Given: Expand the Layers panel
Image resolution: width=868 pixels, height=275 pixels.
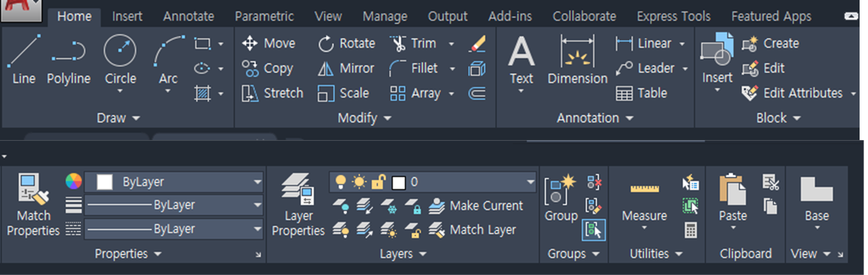Looking at the screenshot, I should tap(403, 254).
